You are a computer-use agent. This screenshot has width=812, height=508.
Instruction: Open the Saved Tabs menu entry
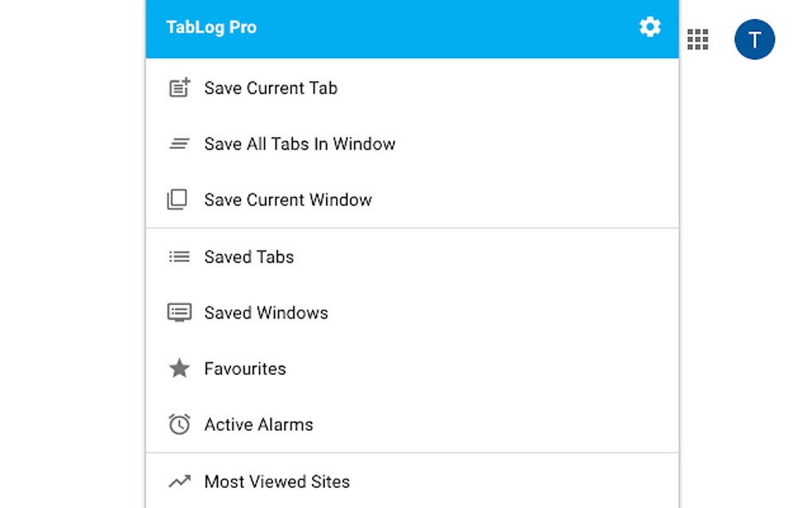click(248, 256)
